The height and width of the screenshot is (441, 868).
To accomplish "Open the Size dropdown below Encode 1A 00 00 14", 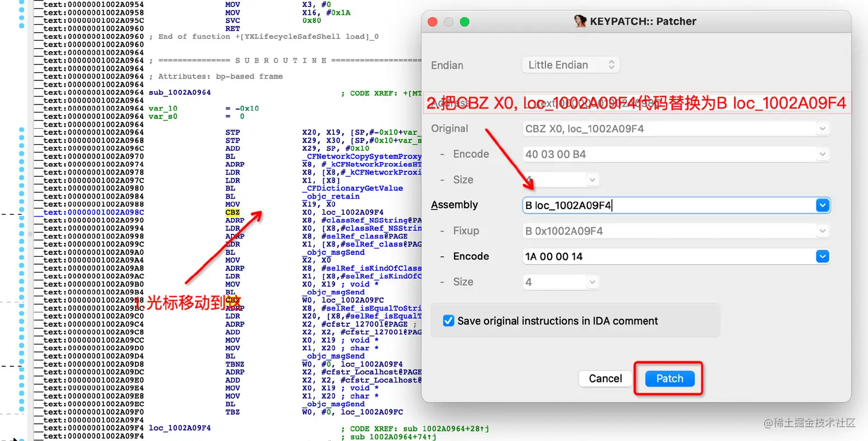I will coord(561,282).
